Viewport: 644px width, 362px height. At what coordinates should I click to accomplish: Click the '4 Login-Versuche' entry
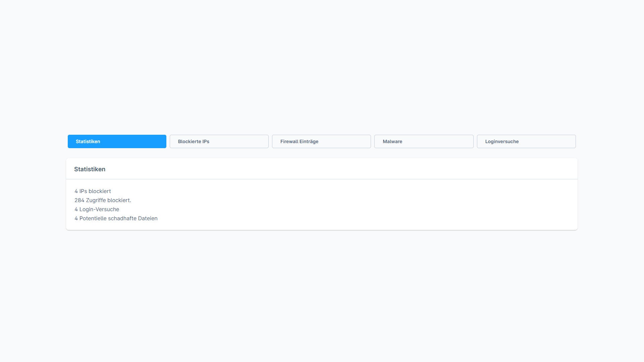click(97, 209)
